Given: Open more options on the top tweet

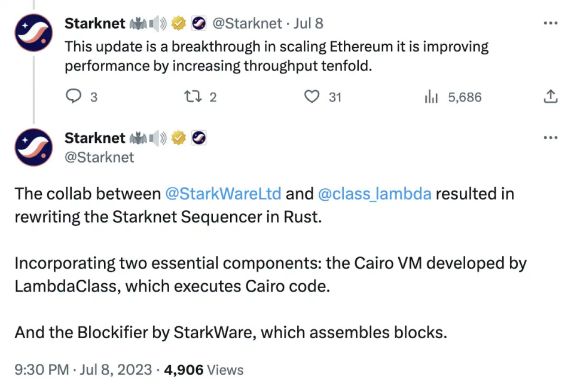Looking at the screenshot, I should [551, 22].
